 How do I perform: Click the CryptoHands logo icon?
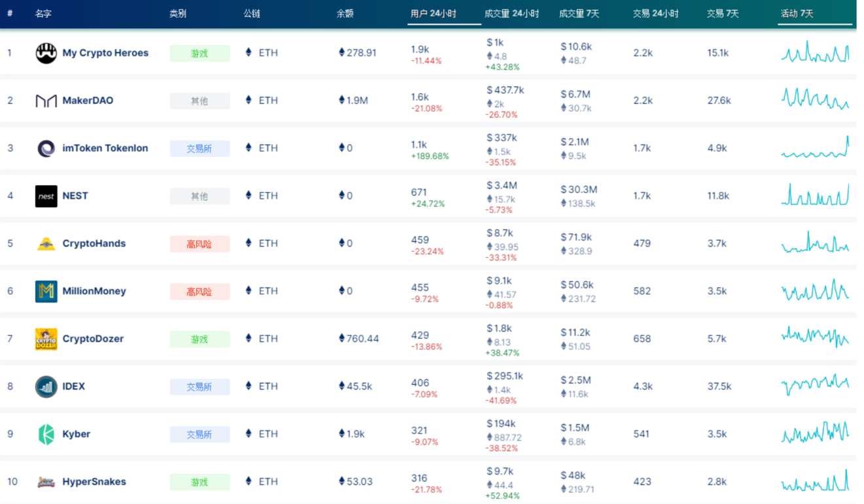tap(46, 244)
